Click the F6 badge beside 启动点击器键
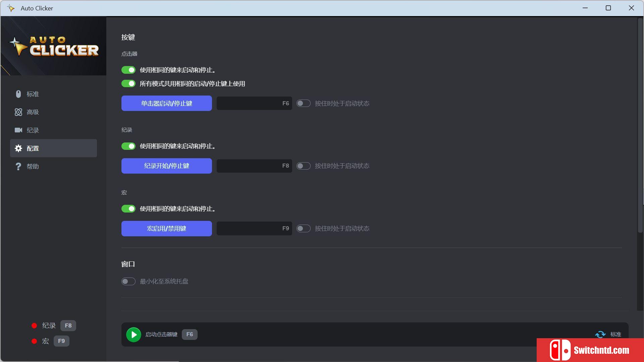Image resolution: width=644 pixels, height=362 pixels. pos(190,335)
